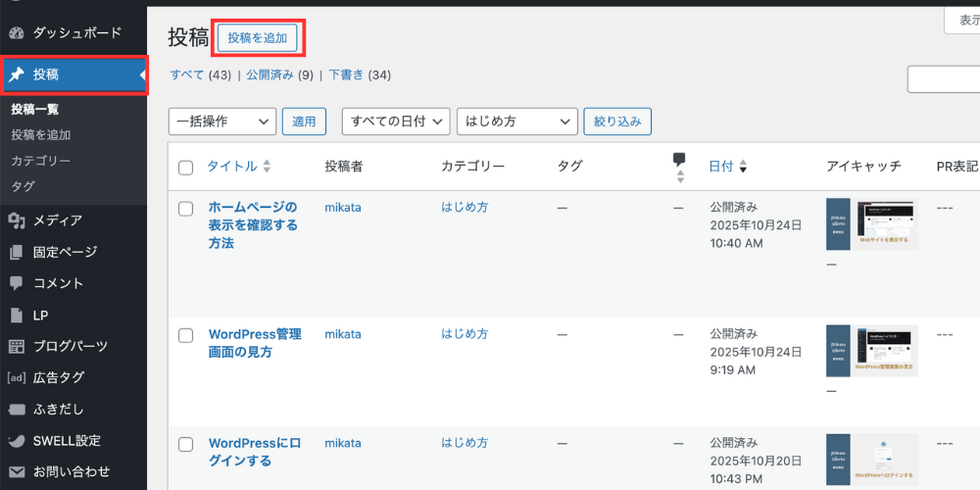
Task: Click the Media icon in sidebar
Action: click(x=16, y=220)
